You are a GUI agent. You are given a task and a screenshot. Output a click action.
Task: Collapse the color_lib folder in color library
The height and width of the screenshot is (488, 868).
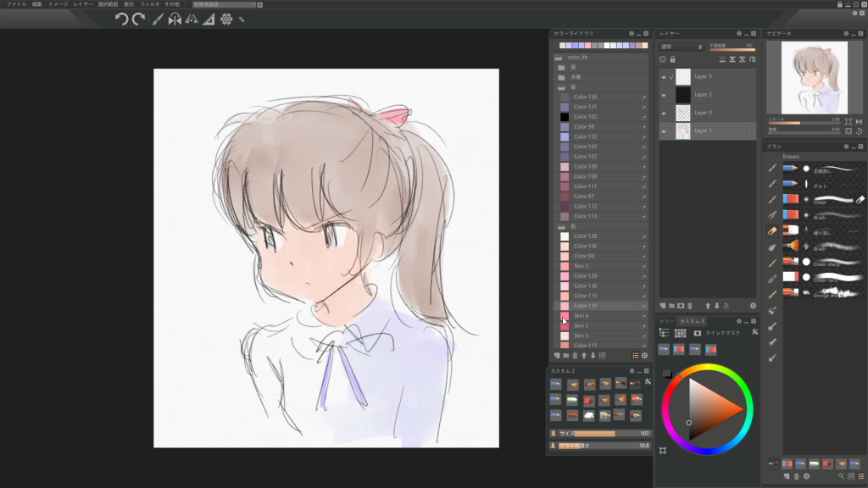click(559, 57)
